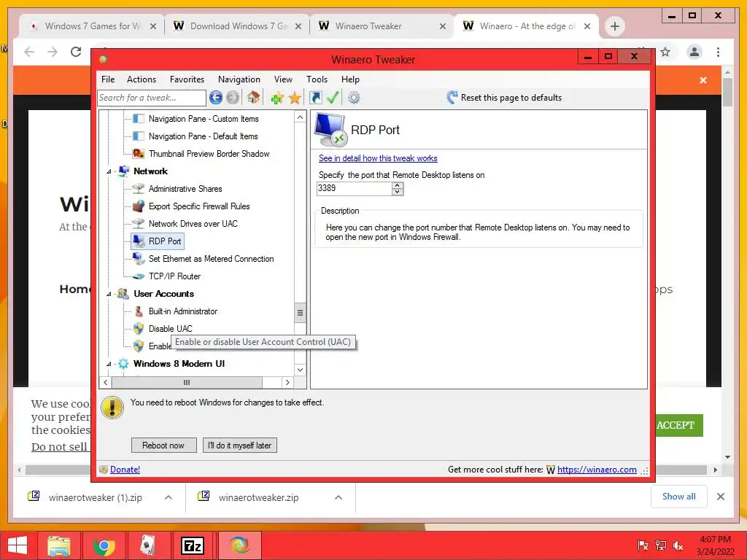Image resolution: width=747 pixels, height=560 pixels.
Task: Open Chrome profile avatar icon
Action: [694, 52]
